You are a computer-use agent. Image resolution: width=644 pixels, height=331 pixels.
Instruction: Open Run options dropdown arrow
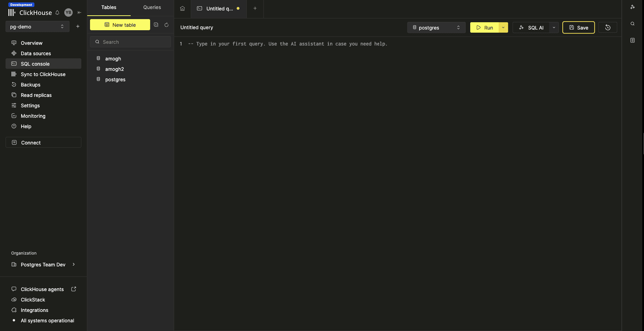tap(503, 27)
